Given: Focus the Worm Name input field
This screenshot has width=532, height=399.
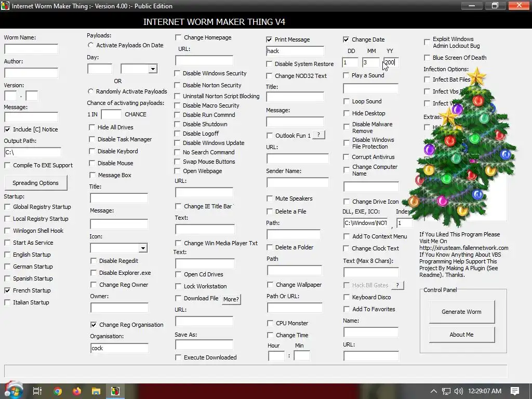Looking at the screenshot, I should [x=31, y=49].
